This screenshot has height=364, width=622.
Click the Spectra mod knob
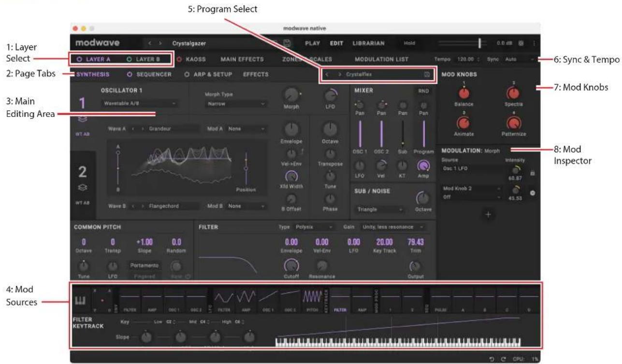click(514, 94)
